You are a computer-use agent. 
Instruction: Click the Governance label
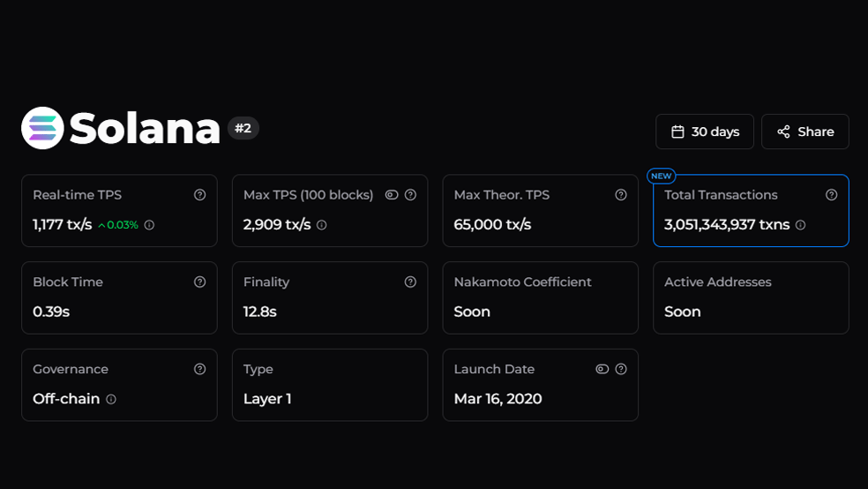(x=71, y=369)
